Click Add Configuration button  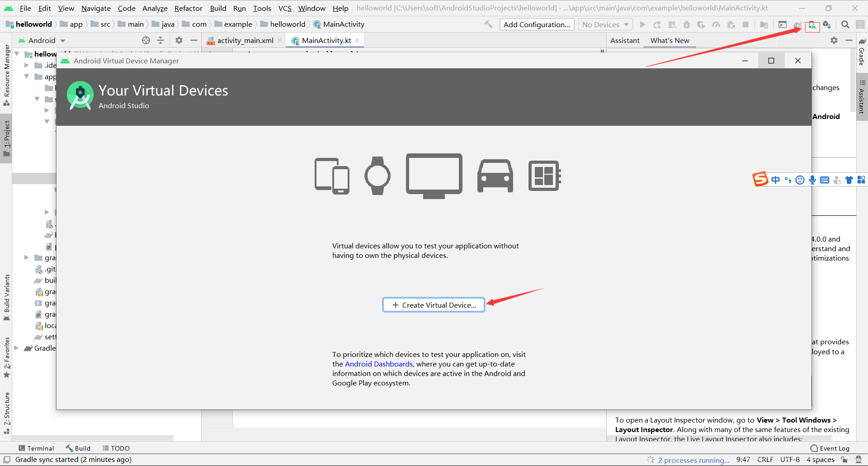pos(537,24)
